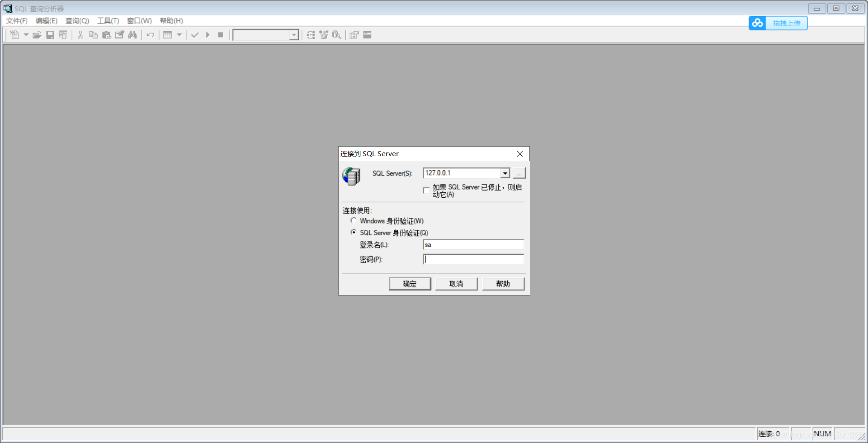Open the 文件(F) menu
The height and width of the screenshot is (443, 868).
(x=17, y=21)
